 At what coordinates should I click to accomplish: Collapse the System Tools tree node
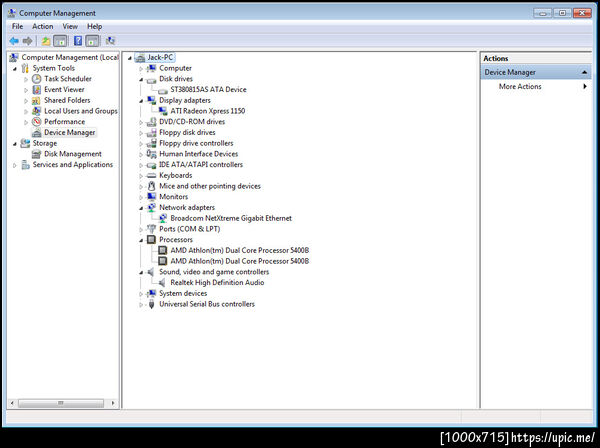(x=15, y=68)
